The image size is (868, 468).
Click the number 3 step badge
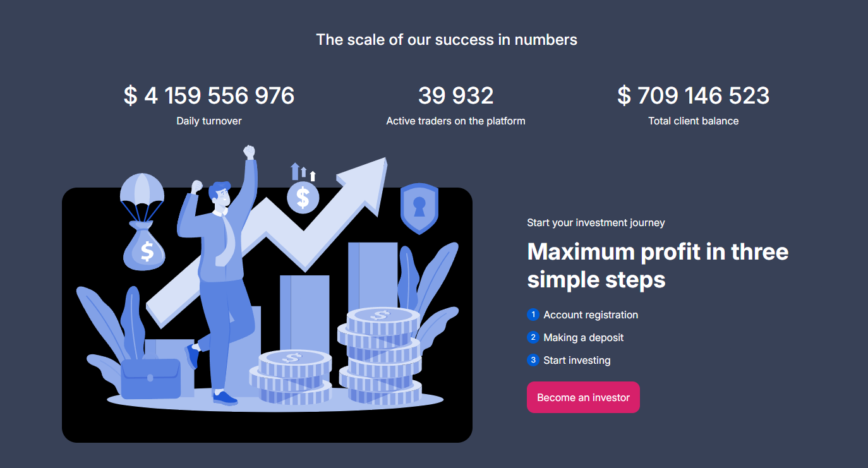pos(533,360)
